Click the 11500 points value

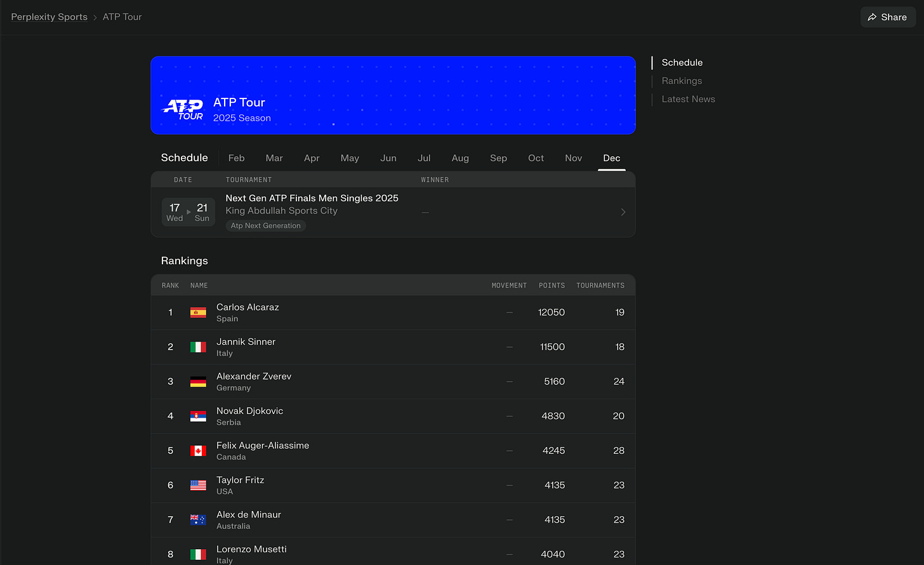tap(552, 347)
